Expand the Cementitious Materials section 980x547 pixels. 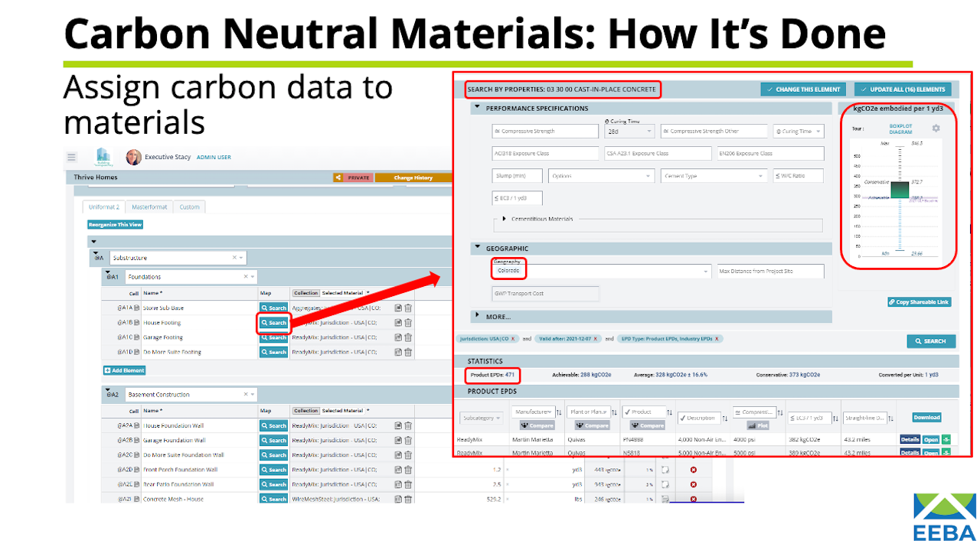tap(502, 219)
